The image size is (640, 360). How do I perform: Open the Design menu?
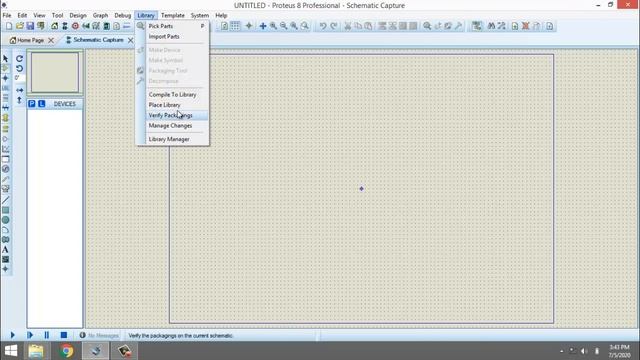point(78,15)
